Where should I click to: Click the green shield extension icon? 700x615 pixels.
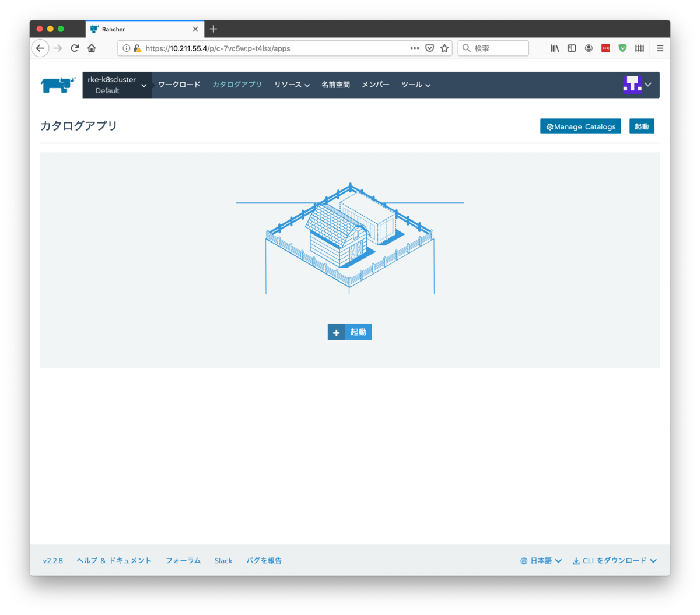pyautogui.click(x=622, y=48)
